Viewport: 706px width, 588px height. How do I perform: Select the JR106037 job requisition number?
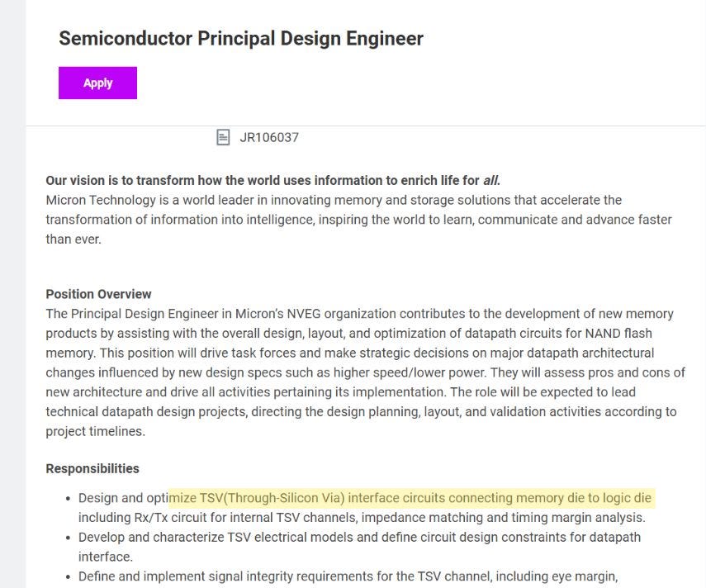(269, 137)
